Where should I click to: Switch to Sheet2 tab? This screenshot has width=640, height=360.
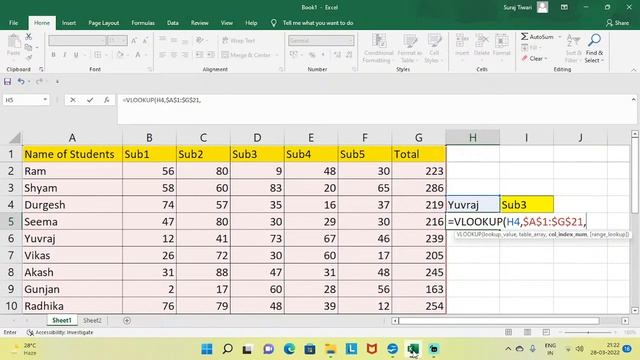92,320
